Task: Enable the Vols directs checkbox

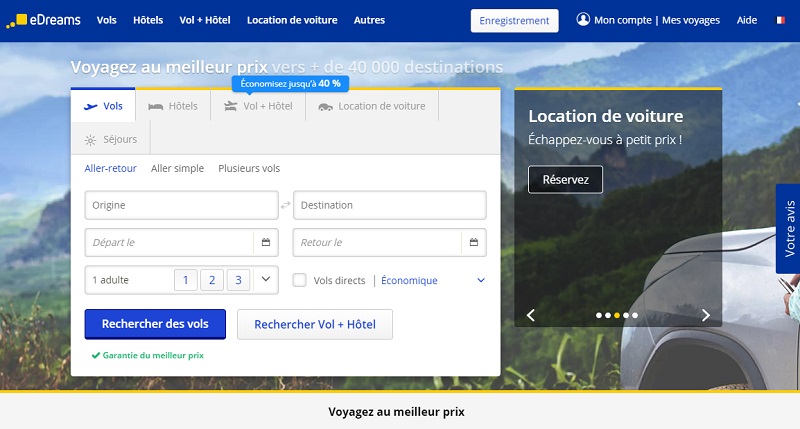Action: [300, 280]
